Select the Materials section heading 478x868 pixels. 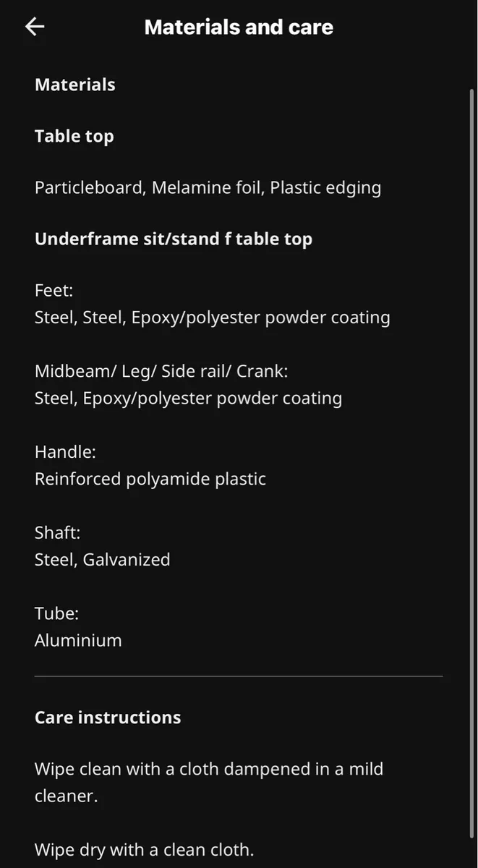tap(75, 85)
